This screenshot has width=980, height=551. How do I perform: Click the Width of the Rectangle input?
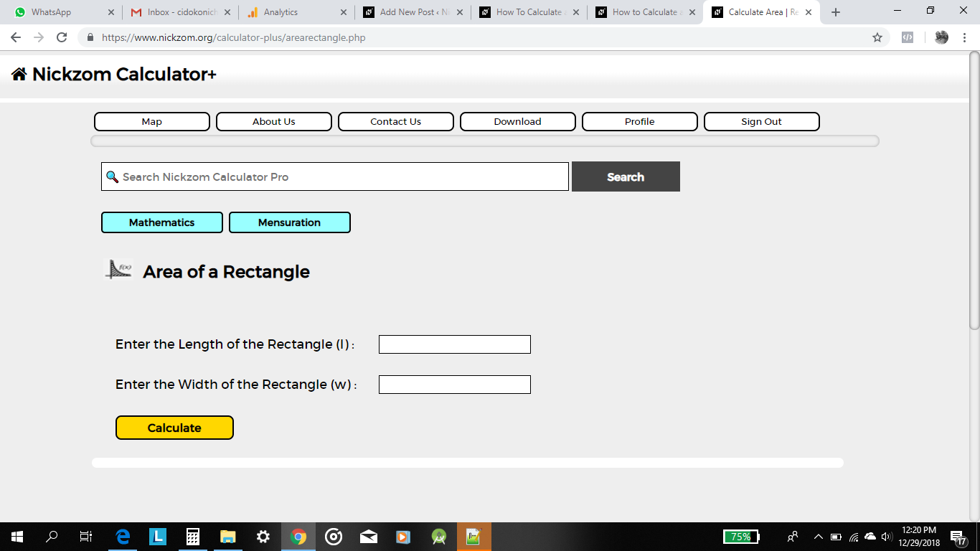(455, 385)
